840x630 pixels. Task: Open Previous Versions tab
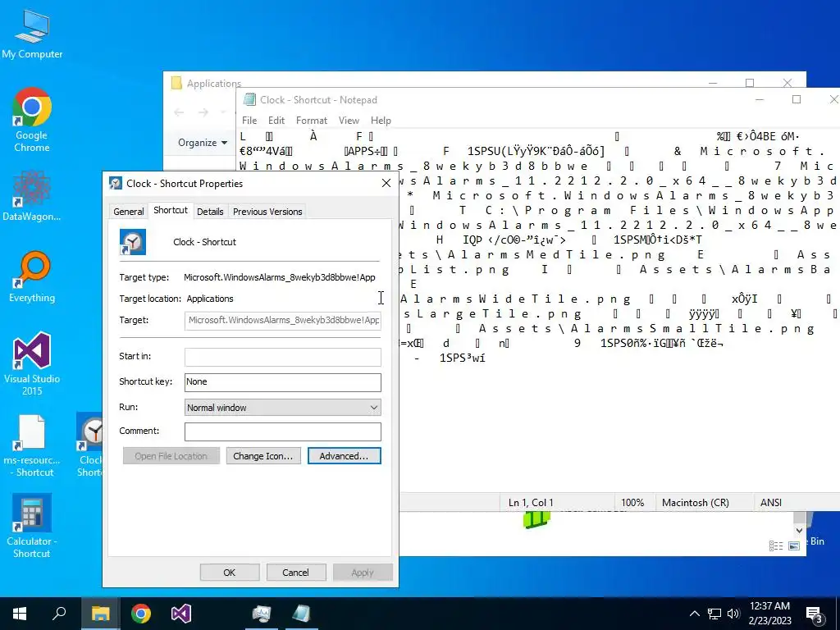click(267, 212)
